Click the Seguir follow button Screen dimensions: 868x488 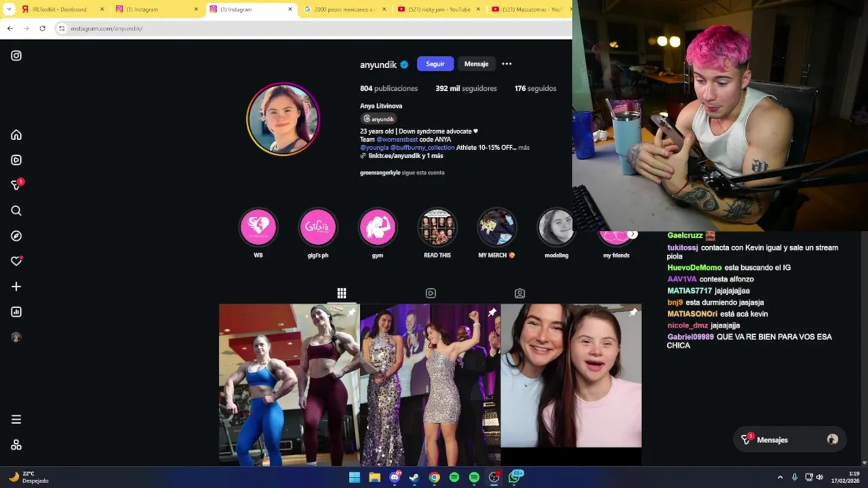(x=435, y=64)
